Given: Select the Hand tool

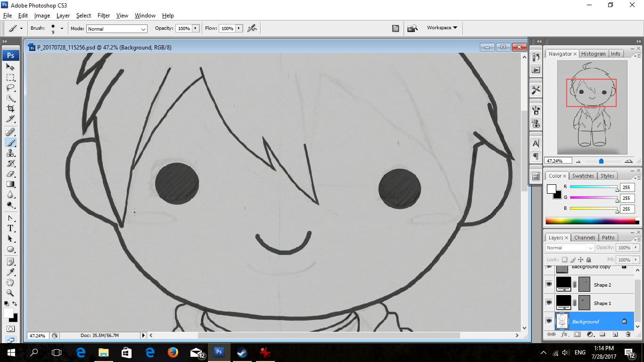Looking at the screenshot, I should 10,282.
